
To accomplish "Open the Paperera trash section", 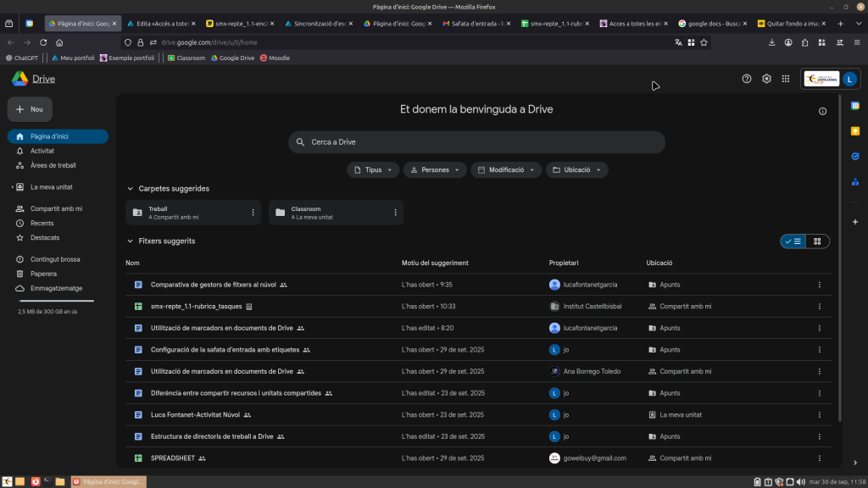I will (43, 274).
